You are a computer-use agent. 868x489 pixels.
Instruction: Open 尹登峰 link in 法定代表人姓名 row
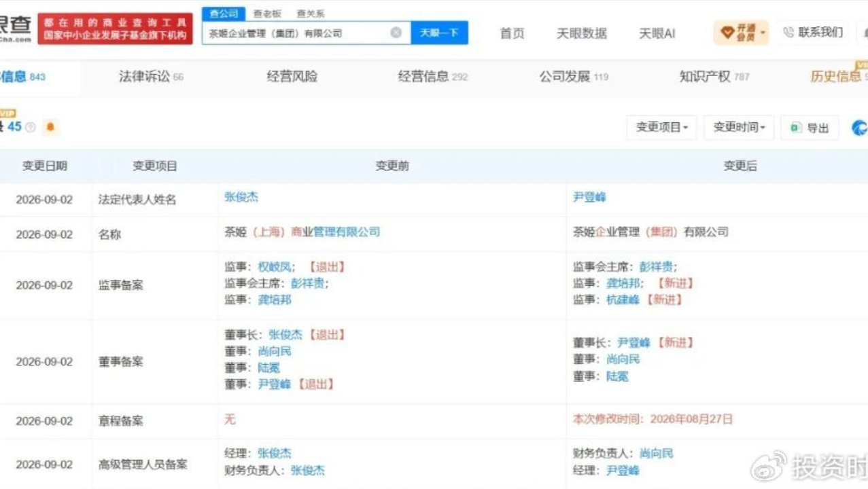pos(589,197)
